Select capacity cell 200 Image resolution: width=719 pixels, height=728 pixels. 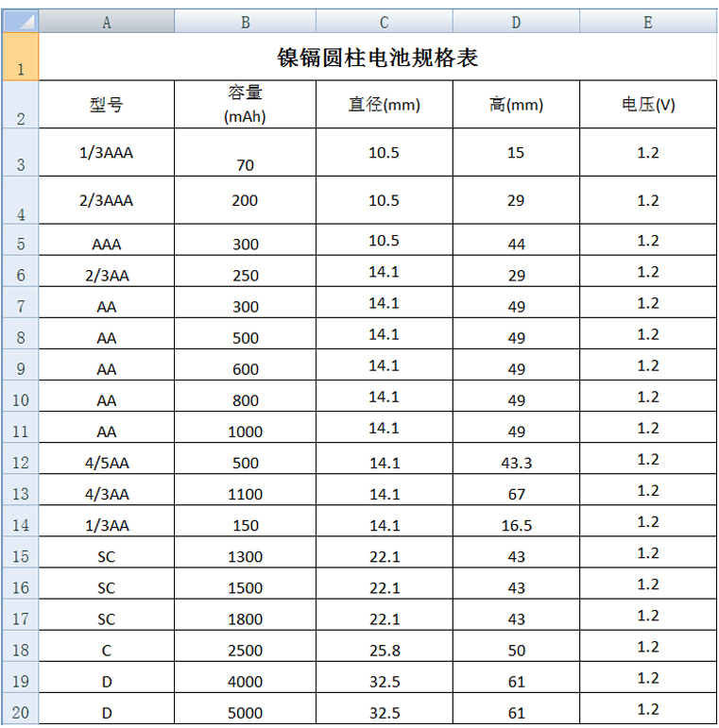click(x=246, y=200)
